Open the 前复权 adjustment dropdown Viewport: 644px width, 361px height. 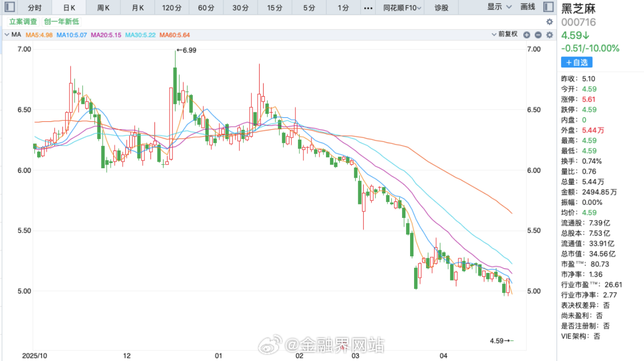tap(505, 34)
